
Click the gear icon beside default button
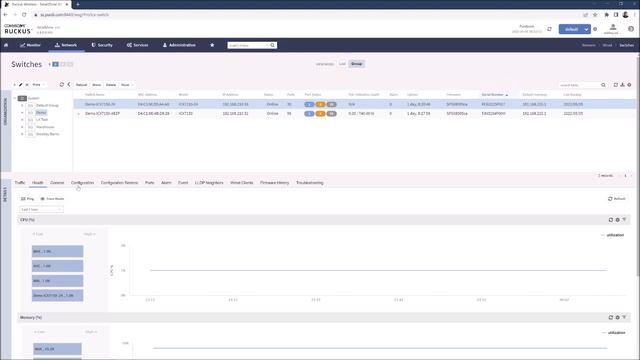pos(595,29)
